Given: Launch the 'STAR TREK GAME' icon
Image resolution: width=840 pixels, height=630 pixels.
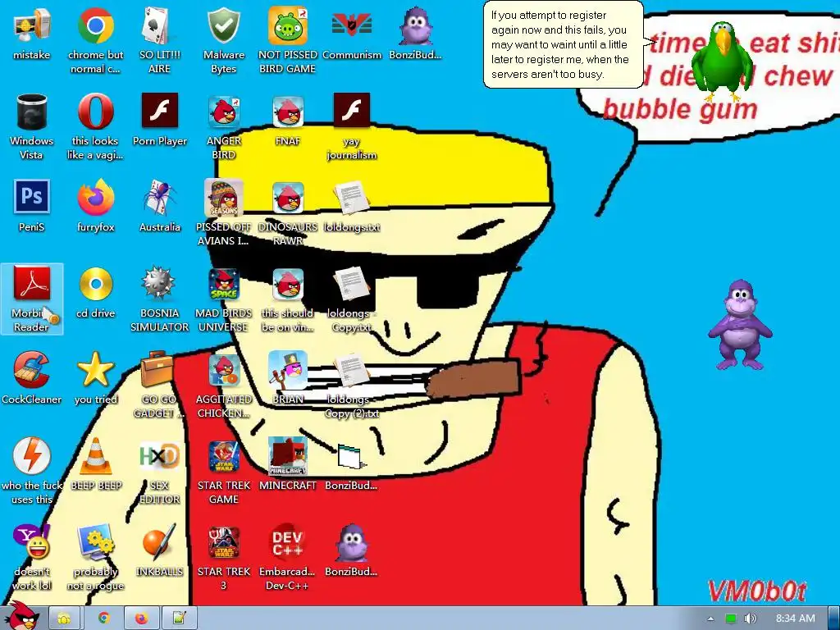Looking at the screenshot, I should pos(223,472).
